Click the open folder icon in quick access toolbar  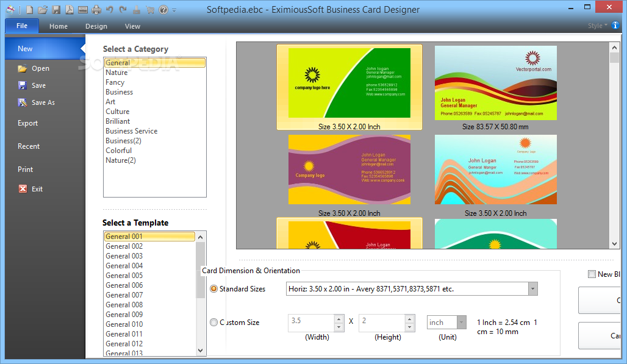[x=43, y=10]
